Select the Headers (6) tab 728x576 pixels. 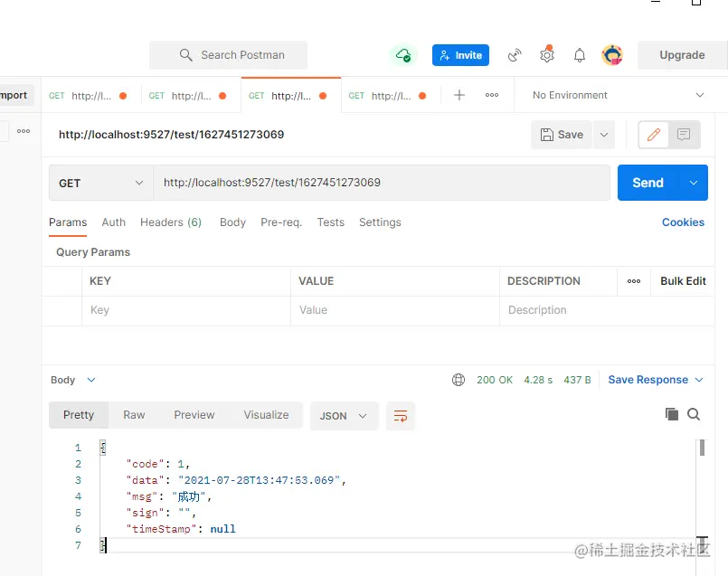coord(171,222)
